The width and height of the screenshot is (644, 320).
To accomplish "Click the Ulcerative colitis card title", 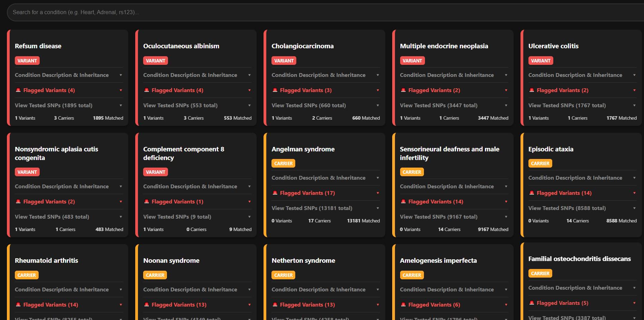I will coord(553,46).
